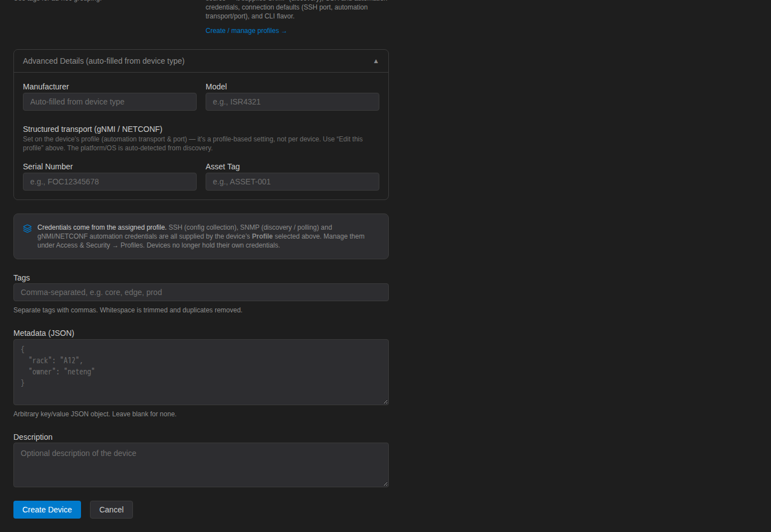Viewport: 771px width, 532px height.
Task: Click the Description textarea resize handle
Action: 385,484
